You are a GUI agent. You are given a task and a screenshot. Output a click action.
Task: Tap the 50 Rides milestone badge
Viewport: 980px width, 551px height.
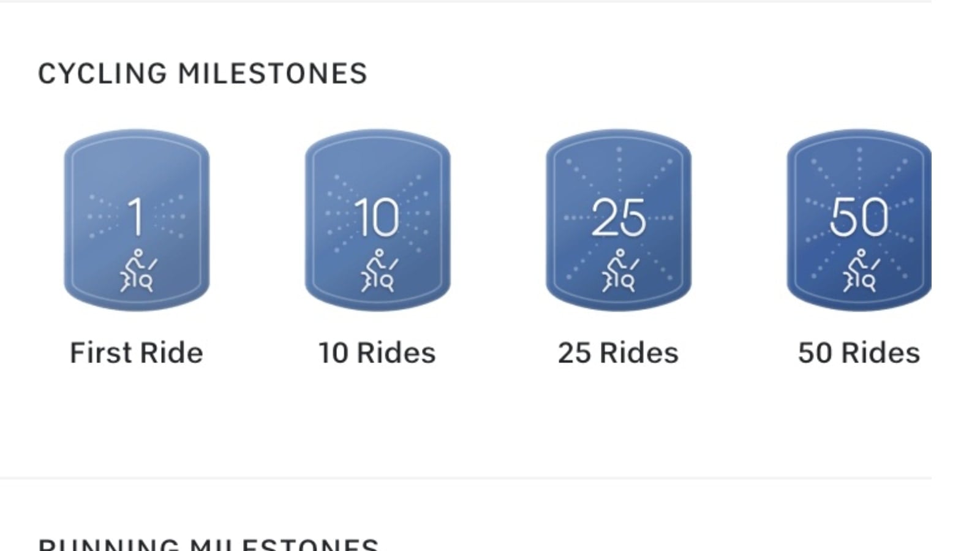859,220
